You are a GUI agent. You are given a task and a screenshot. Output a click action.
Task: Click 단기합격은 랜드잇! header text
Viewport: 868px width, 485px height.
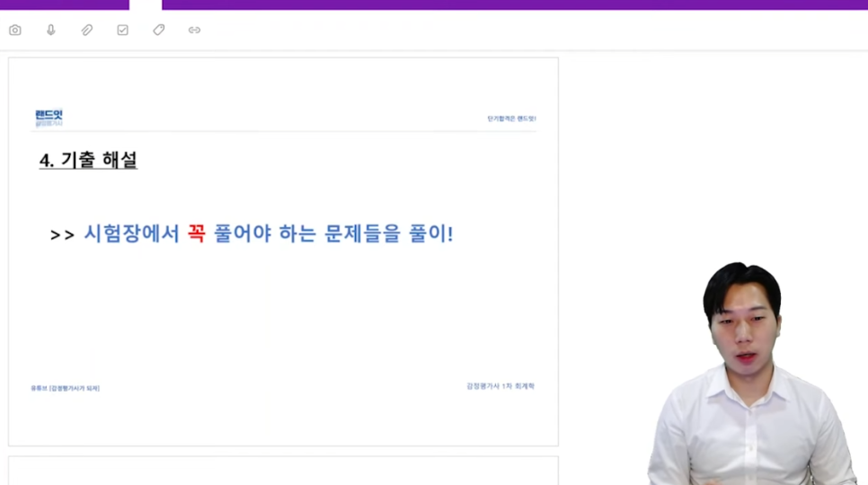[511, 119]
